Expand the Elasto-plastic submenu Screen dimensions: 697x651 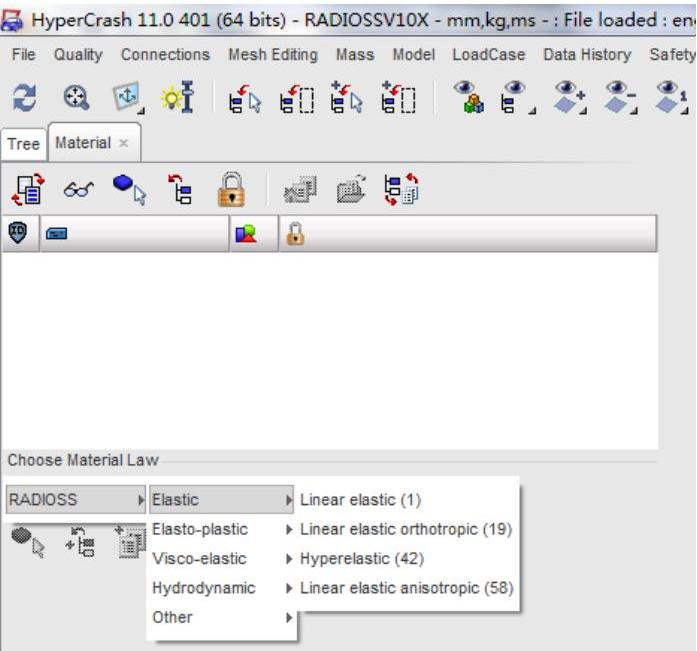point(221,529)
